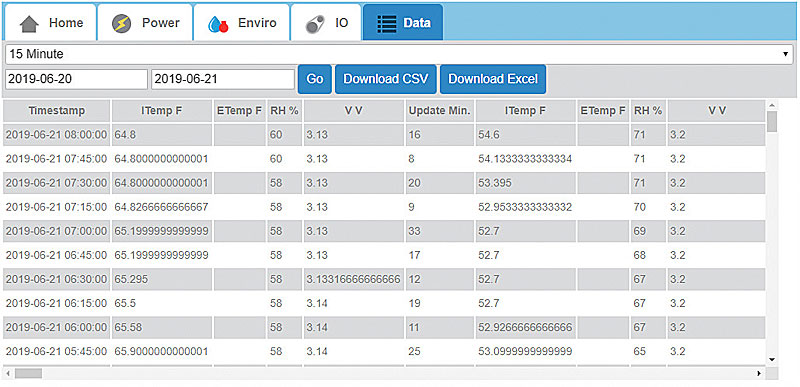Click the lightning bolt Power icon
Viewport: 800px width, 387px height.
click(x=121, y=24)
